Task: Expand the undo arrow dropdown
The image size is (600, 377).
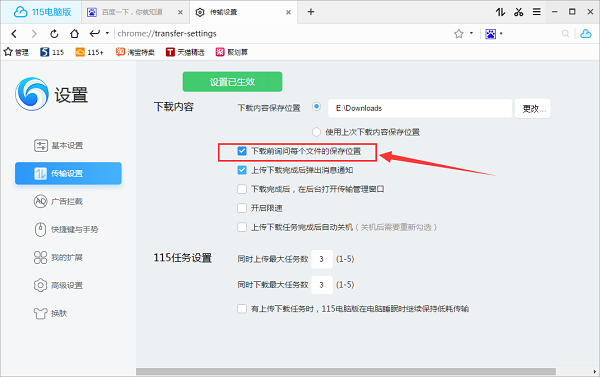Action: pyautogui.click(x=107, y=33)
